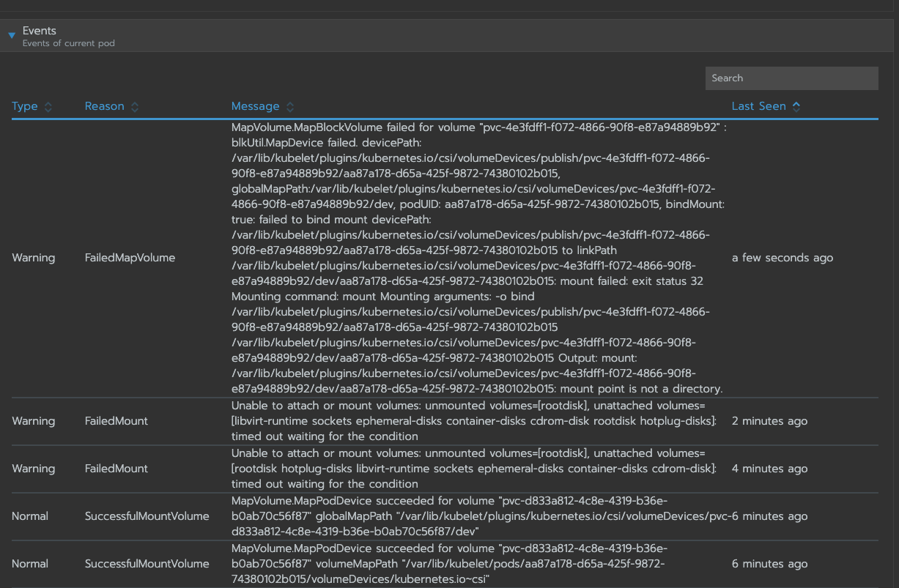Click FailedMount message starting with rootdisk hotplug-disks
The height and width of the screenshot is (588, 899).
point(474,469)
